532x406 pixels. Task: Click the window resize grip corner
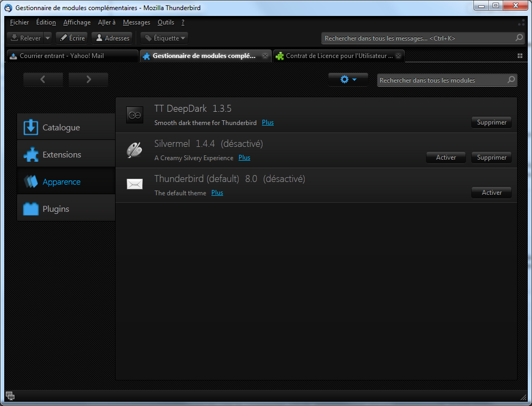pyautogui.click(x=523, y=397)
